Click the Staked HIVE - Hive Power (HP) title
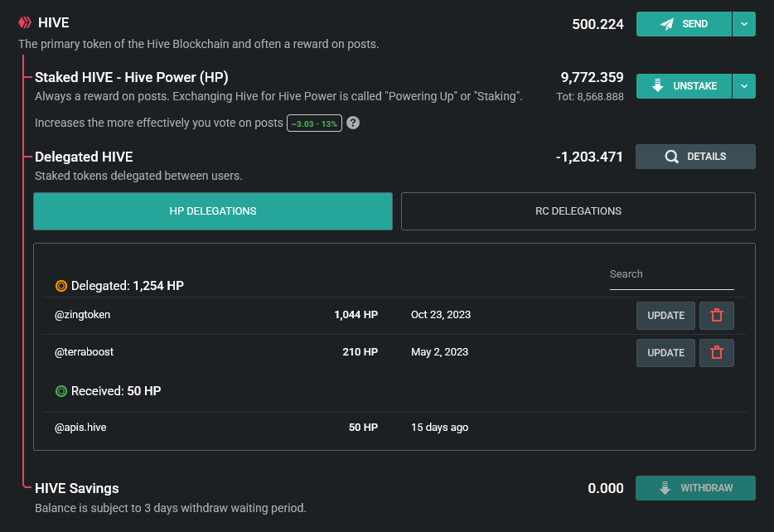 131,78
